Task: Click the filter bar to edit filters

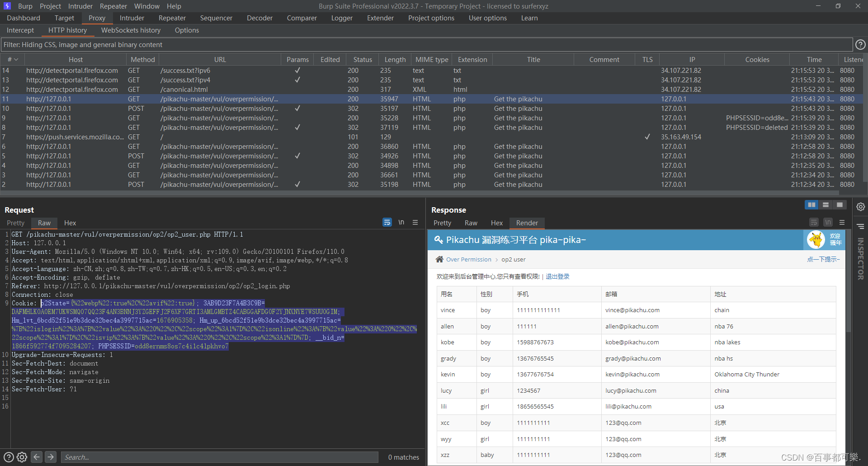Action: [426, 45]
